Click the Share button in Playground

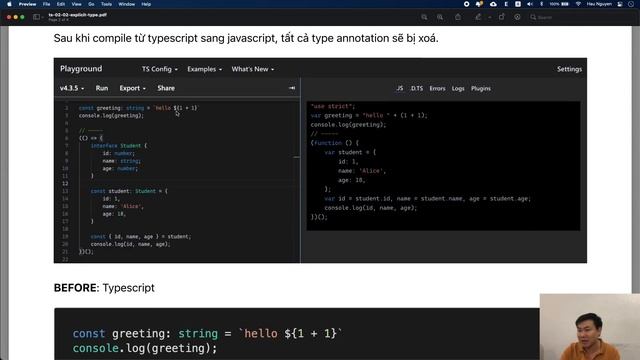coord(166,88)
